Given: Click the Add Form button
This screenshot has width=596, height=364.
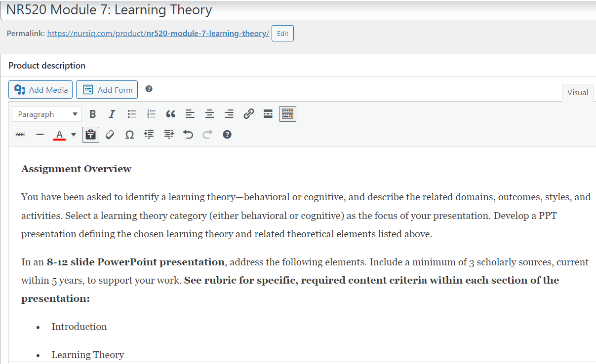Looking at the screenshot, I should click(x=107, y=90).
